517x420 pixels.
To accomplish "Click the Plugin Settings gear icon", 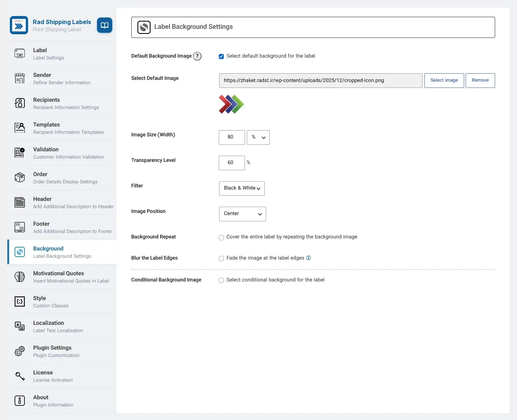I will pyautogui.click(x=20, y=351).
